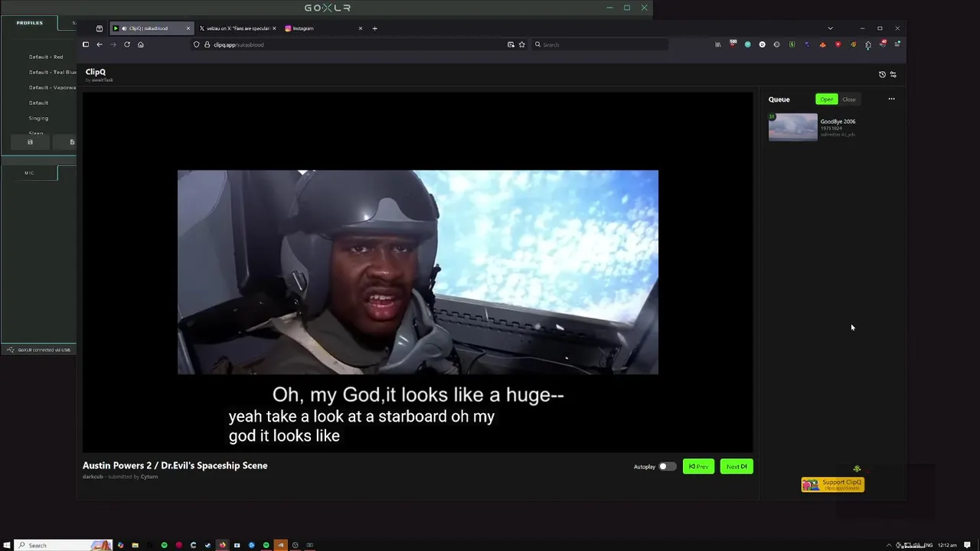The width and height of the screenshot is (980, 551).
Task: Reload the current page
Action: 127,44
